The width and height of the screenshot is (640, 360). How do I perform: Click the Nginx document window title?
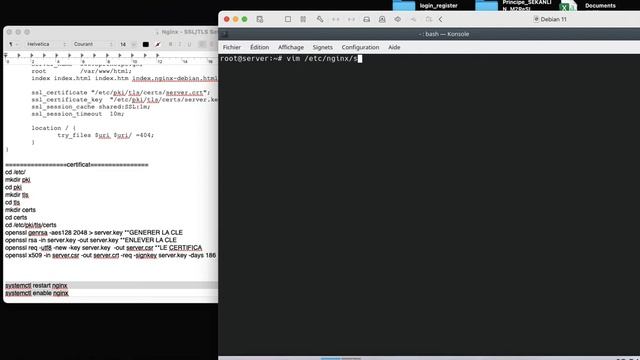189,32
